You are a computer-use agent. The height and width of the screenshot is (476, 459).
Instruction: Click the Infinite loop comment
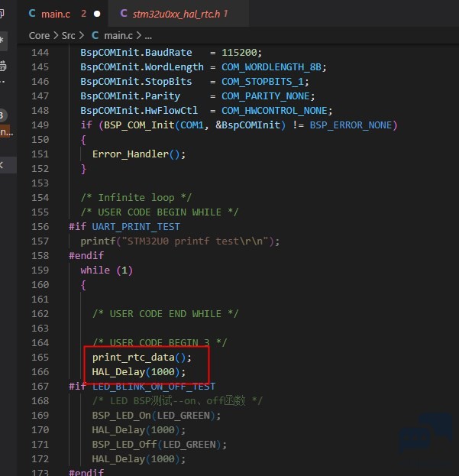[x=136, y=198]
